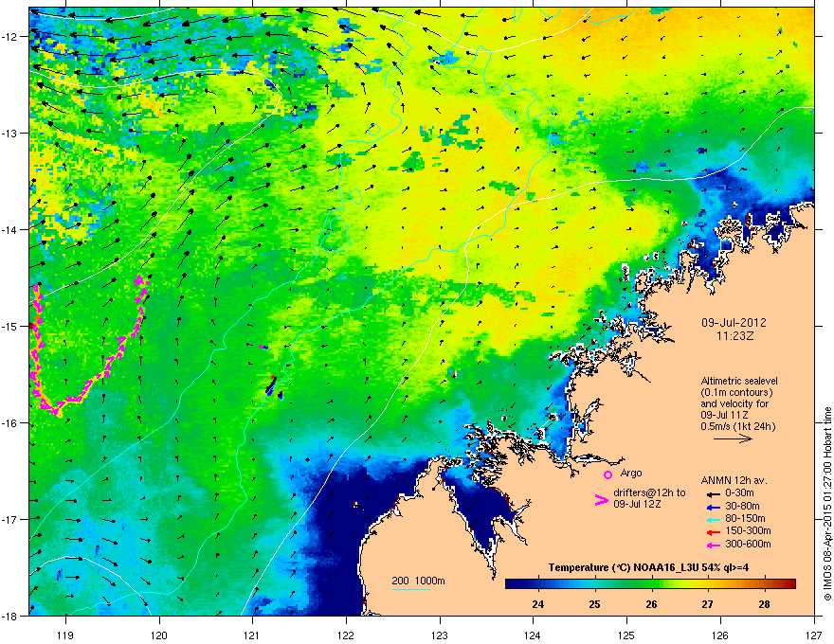This screenshot has height=644, width=834.
Task: Click the 'ANMN 12h av.' heading
Action: (x=734, y=480)
